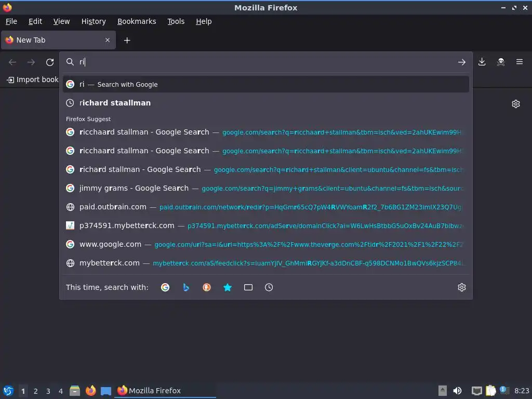
Task: Open the Tools menu
Action: (x=176, y=21)
